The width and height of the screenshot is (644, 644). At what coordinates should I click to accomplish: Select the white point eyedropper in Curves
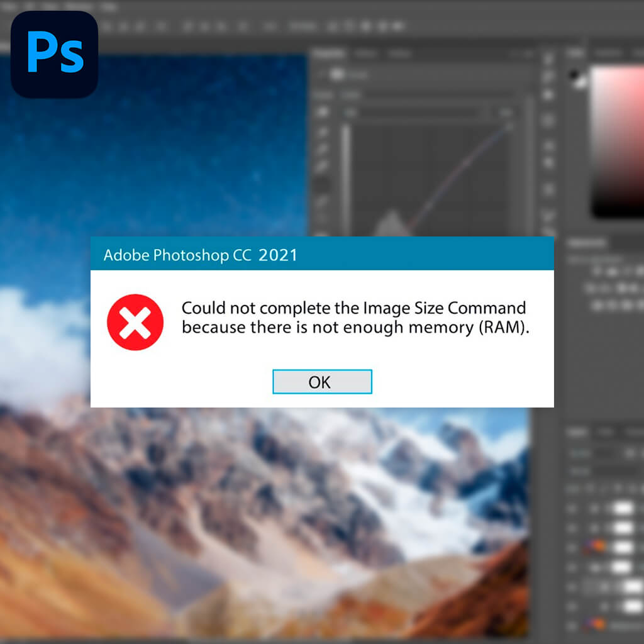point(323,166)
